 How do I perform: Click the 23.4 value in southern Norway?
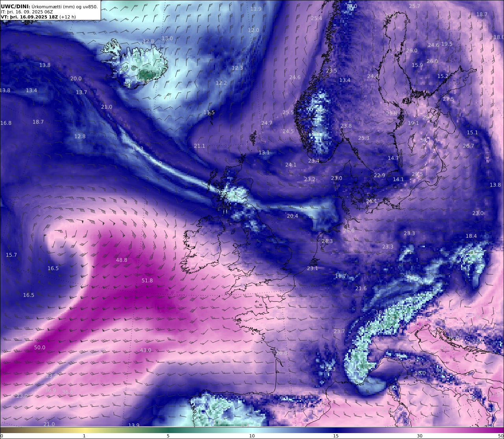[314, 161]
